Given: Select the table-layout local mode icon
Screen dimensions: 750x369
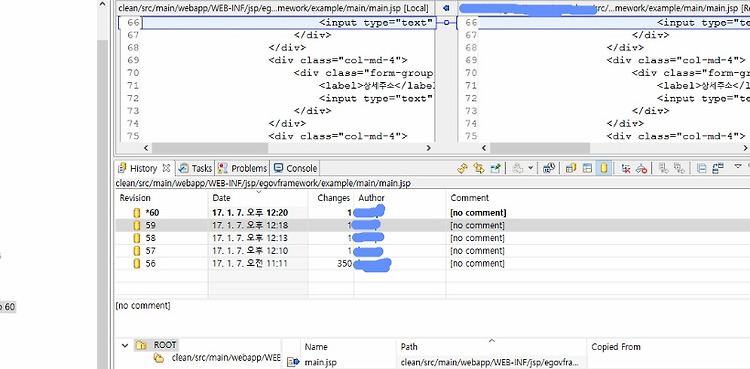Looking at the screenshot, I should 587,168.
